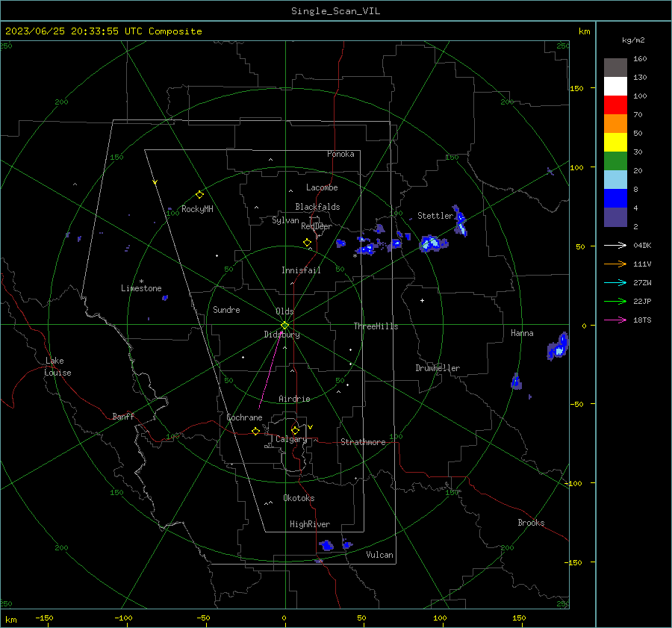The image size is (672, 628).
Task: Pick the purple 2–4 legend color
Action: click(615, 217)
